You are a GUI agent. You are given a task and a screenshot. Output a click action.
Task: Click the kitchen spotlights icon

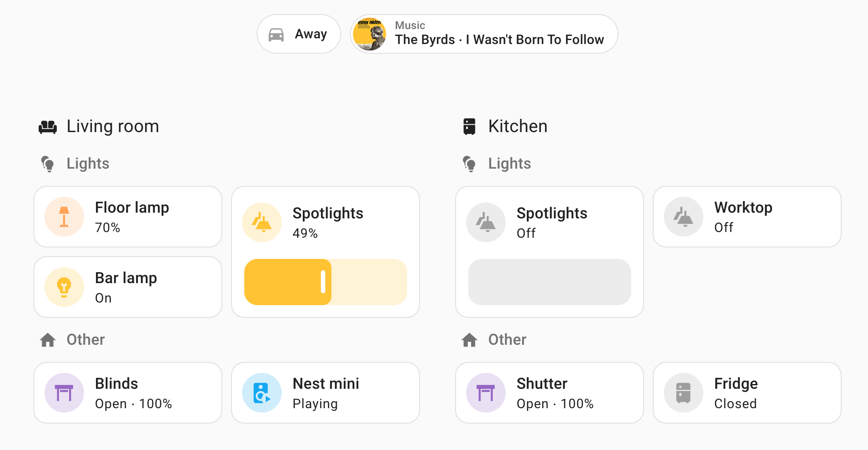point(485,222)
